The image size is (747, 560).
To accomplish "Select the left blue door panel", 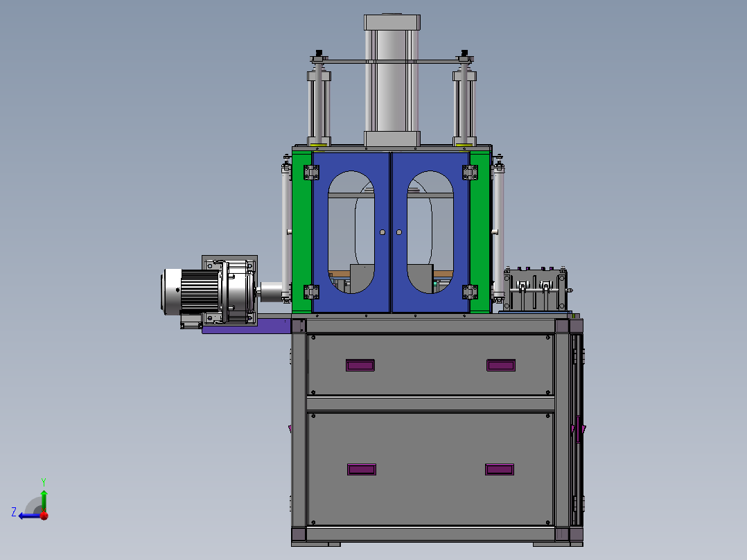I will [351, 232].
